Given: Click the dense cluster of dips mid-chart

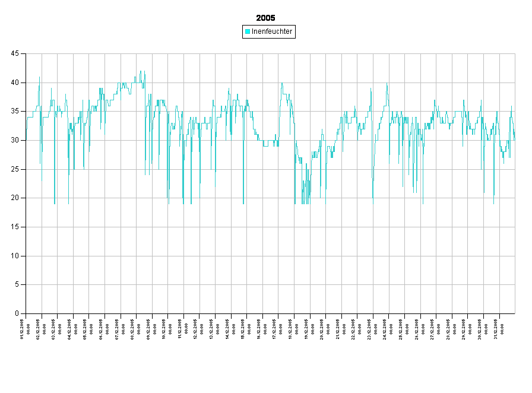Looking at the screenshot, I should (x=305, y=190).
